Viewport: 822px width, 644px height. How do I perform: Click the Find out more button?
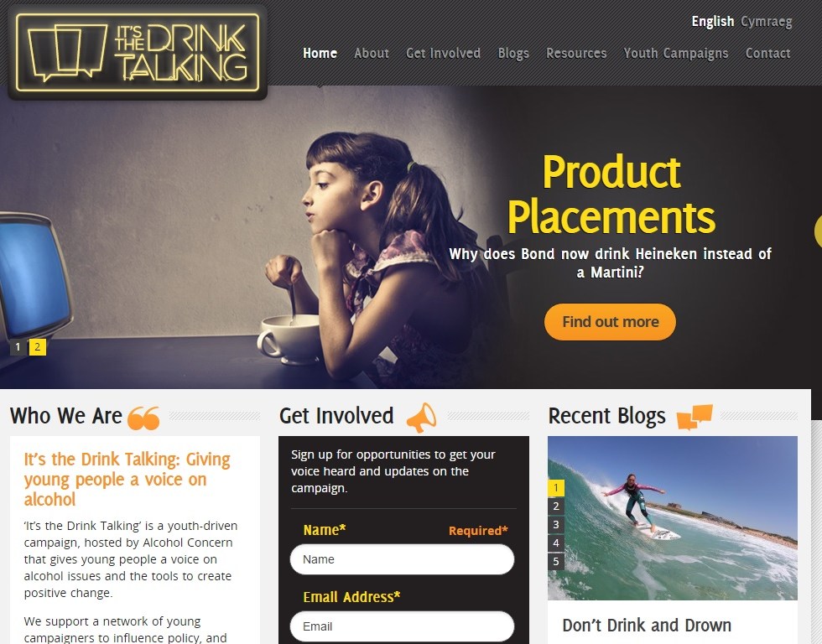click(x=611, y=322)
